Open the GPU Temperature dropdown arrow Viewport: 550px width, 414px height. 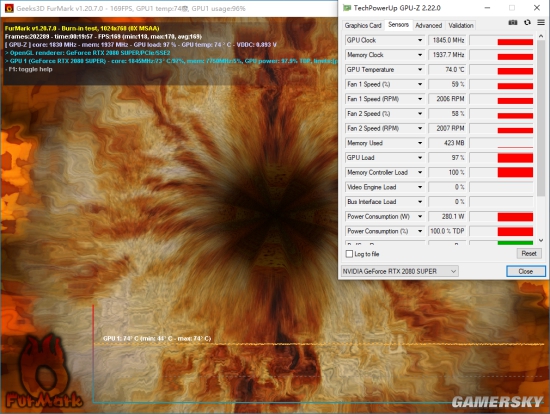[420, 70]
